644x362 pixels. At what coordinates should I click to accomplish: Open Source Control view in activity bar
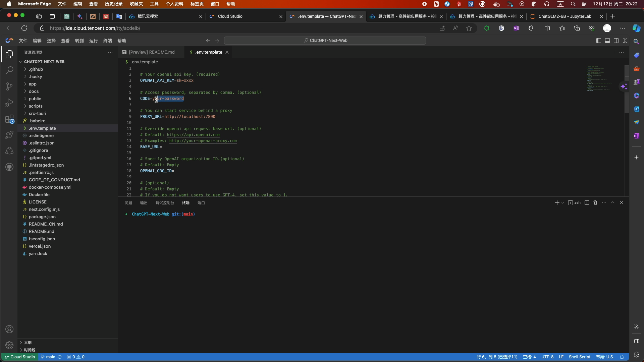(x=9, y=86)
